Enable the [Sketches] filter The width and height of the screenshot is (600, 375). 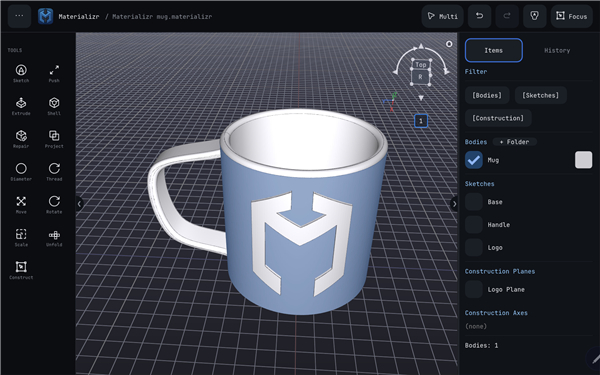[x=540, y=95]
